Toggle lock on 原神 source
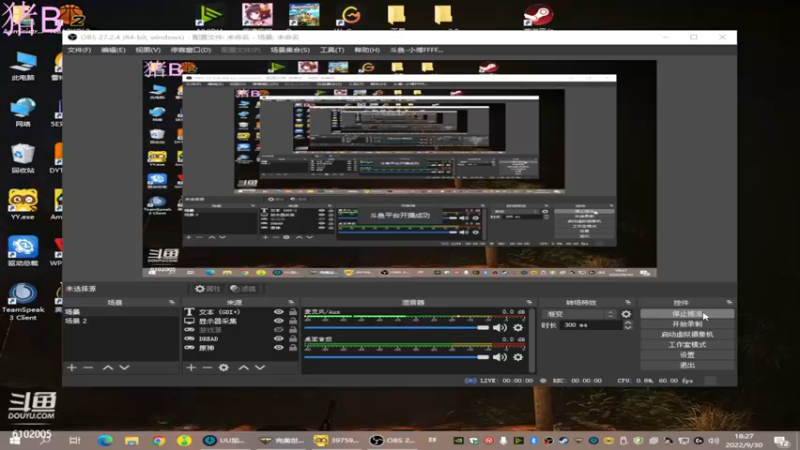The height and width of the screenshot is (450, 800). (293, 348)
